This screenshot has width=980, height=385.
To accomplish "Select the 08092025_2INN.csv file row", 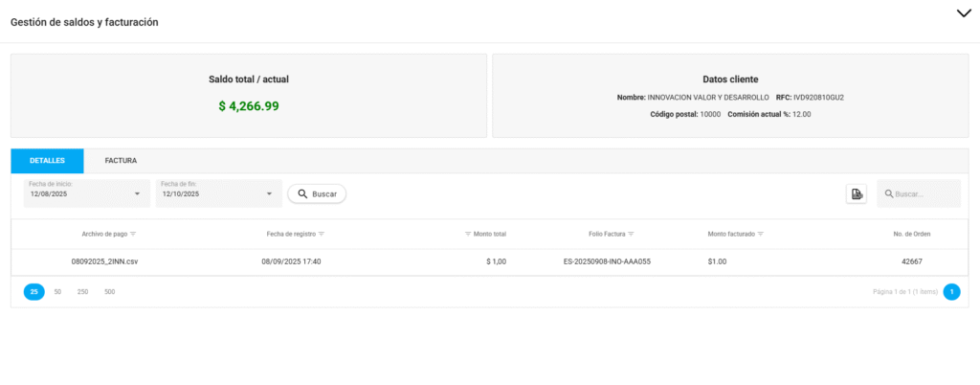I will point(106,261).
